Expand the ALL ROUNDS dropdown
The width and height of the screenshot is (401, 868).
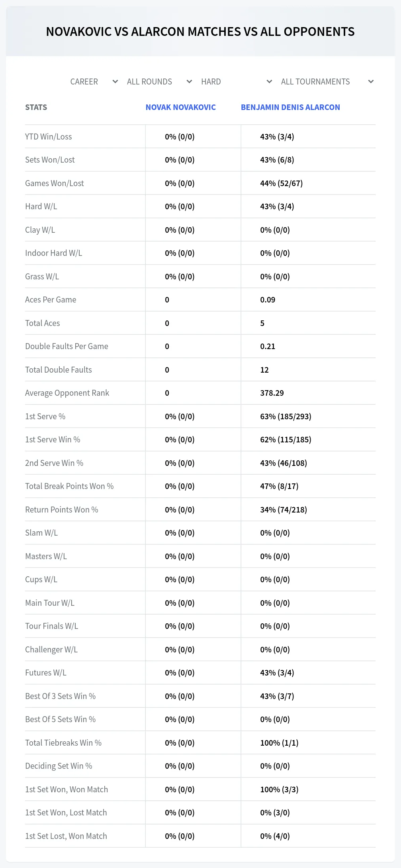point(159,82)
